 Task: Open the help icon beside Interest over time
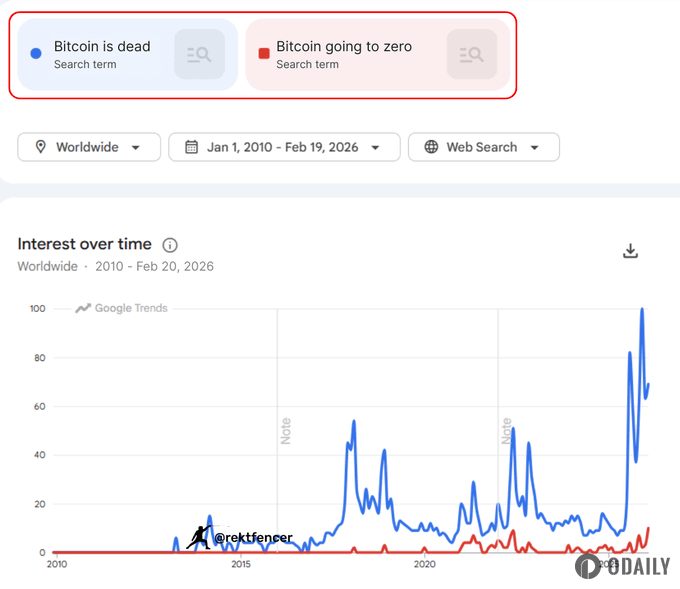(x=170, y=245)
